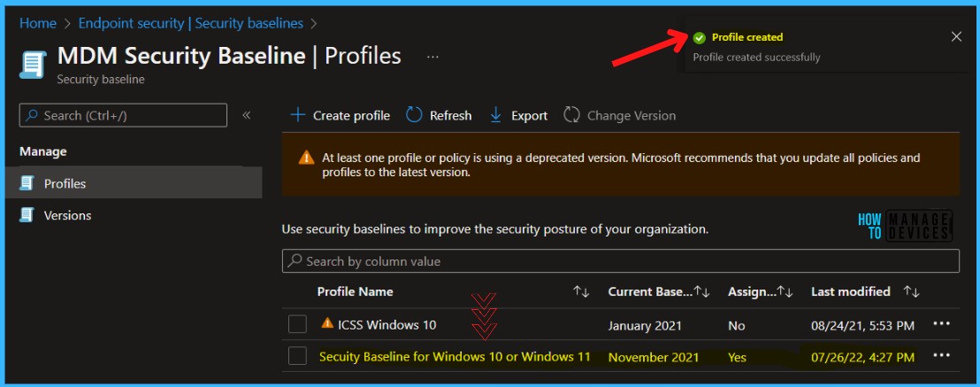Click the Last modified column header
This screenshot has height=387, width=980.
pyautogui.click(x=851, y=292)
